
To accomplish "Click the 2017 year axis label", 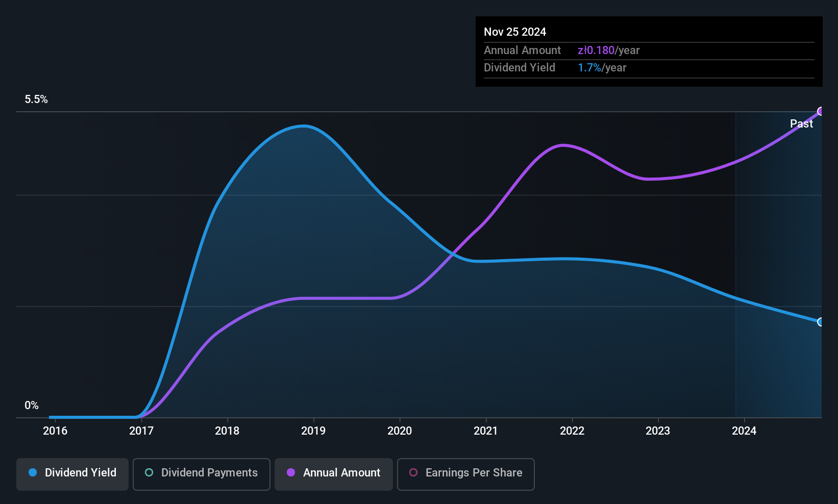I will pos(141,431).
